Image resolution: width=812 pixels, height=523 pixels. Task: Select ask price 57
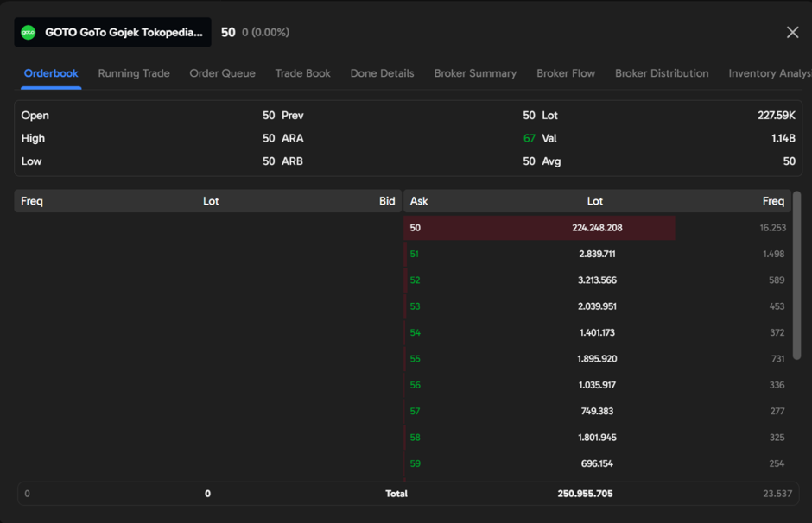pos(415,412)
